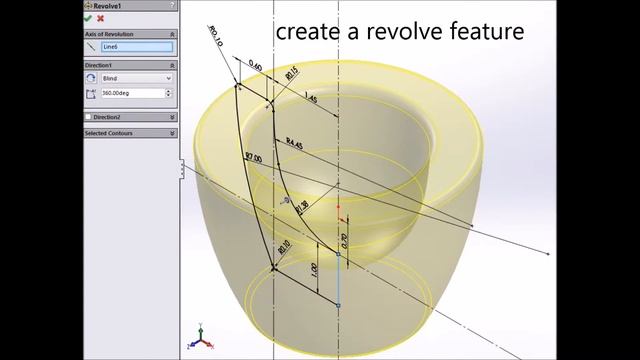
Task: Click the Revolve1 feature icon in header
Action: tap(88, 6)
